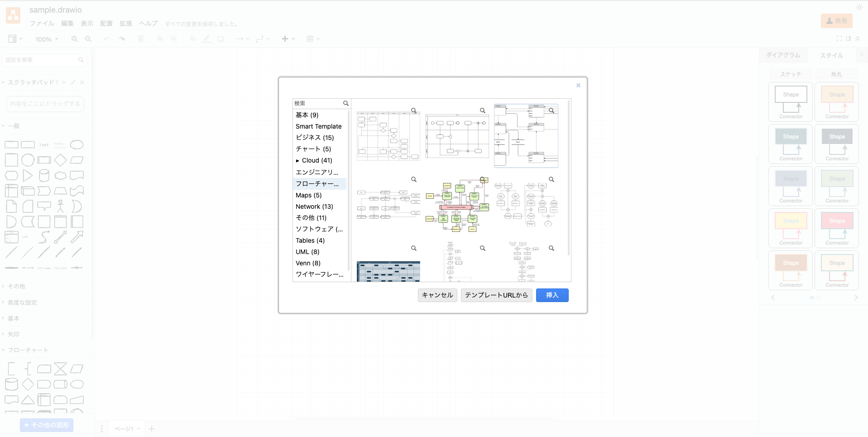Screen dimensions: 868x437
Task: Toggle the sun appearance icon
Action: 859,7
